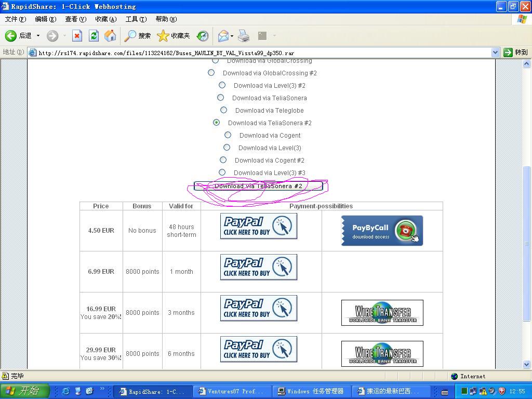
Task: Click the Refresh page toolbar icon
Action: (x=94, y=36)
